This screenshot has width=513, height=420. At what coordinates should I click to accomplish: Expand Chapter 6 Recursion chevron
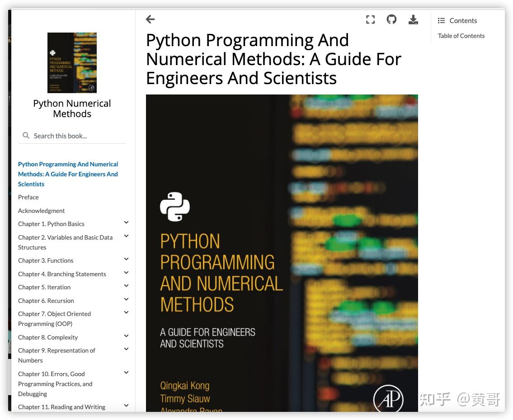pos(126,299)
